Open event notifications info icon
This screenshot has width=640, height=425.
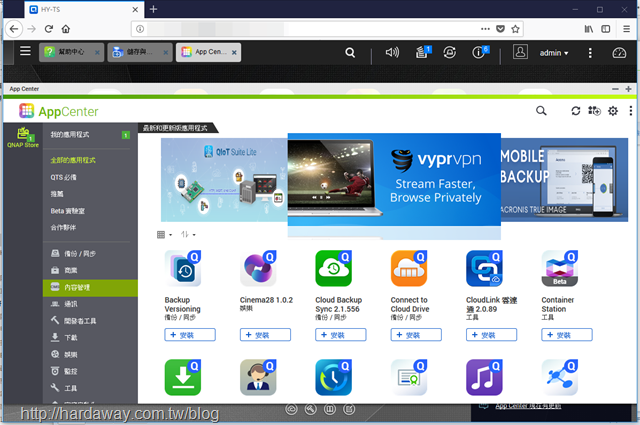click(480, 52)
